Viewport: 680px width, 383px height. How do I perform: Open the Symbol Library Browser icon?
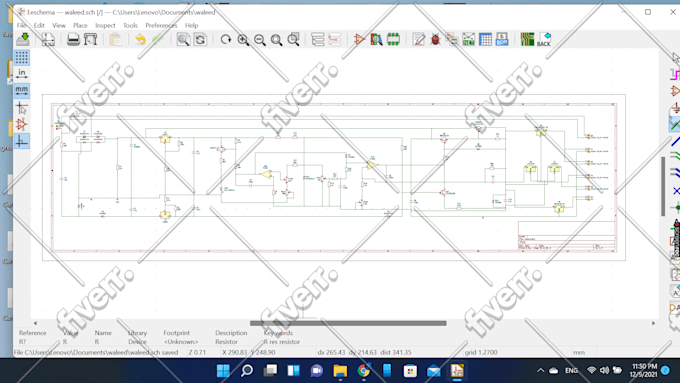[x=376, y=39]
